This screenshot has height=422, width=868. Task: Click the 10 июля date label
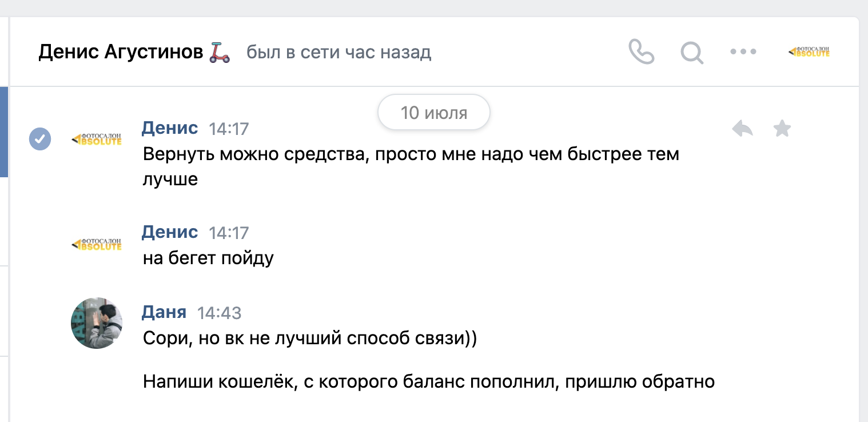click(433, 113)
